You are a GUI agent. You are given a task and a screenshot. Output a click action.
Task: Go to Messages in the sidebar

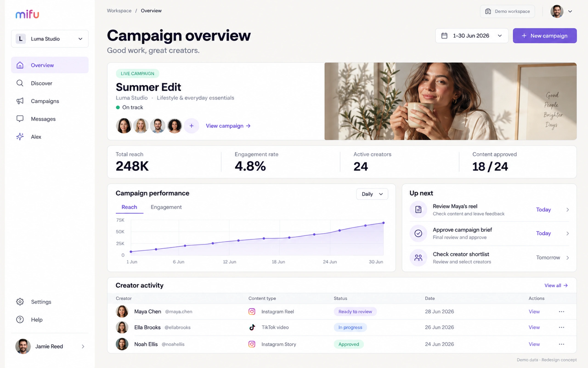[x=50, y=119]
